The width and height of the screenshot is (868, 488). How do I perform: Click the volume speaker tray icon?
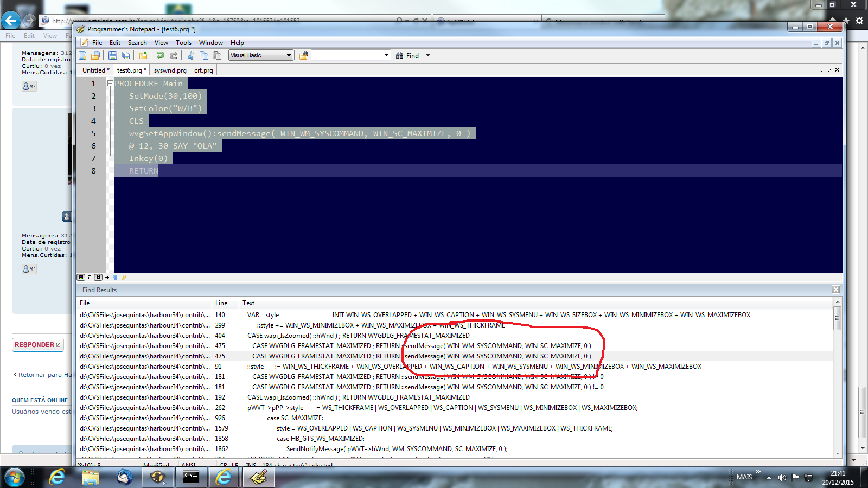click(x=782, y=478)
